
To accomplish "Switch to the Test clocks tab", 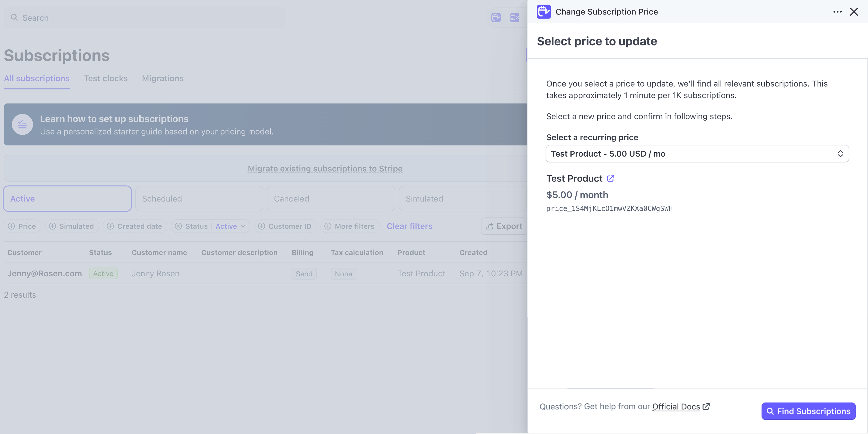I will [106, 78].
